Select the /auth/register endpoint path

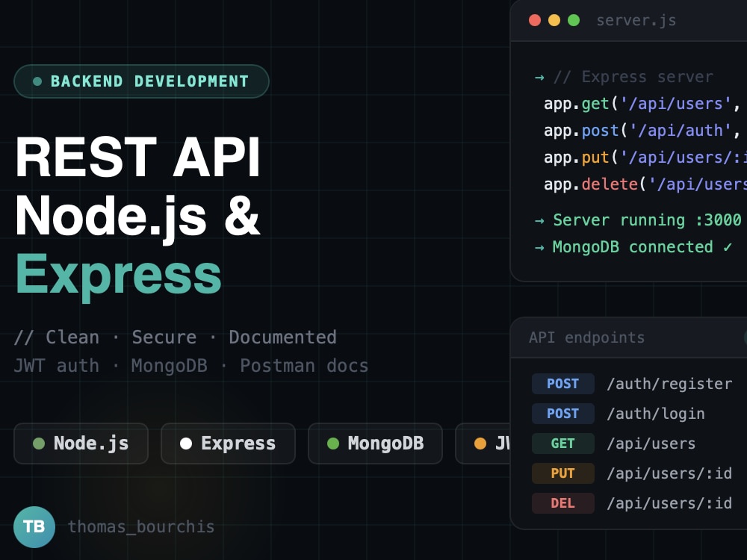(669, 384)
